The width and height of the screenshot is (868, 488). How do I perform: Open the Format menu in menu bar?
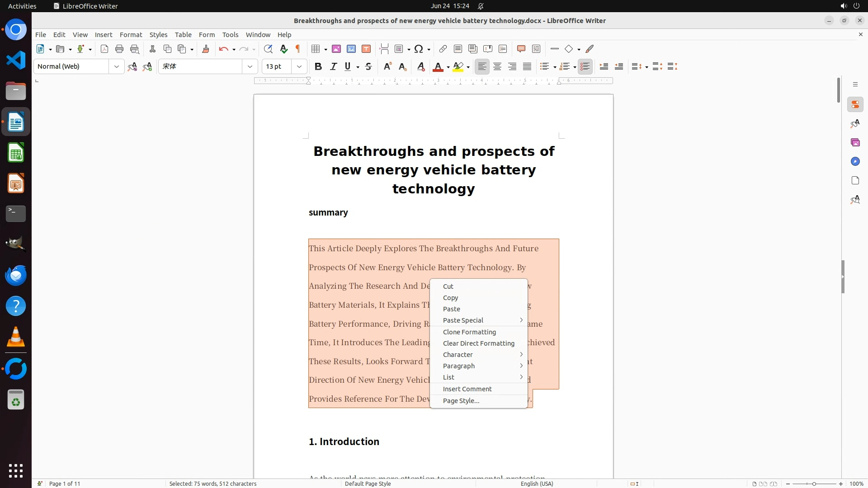point(131,35)
